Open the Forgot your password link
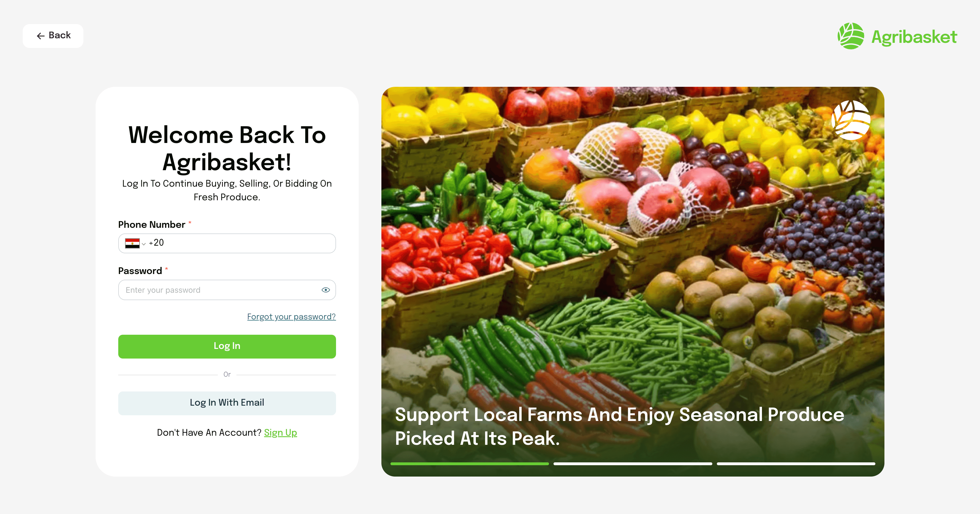 click(x=292, y=317)
